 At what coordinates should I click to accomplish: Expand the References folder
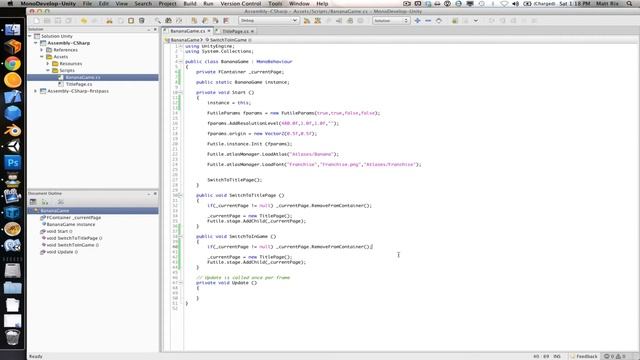pos(42,50)
